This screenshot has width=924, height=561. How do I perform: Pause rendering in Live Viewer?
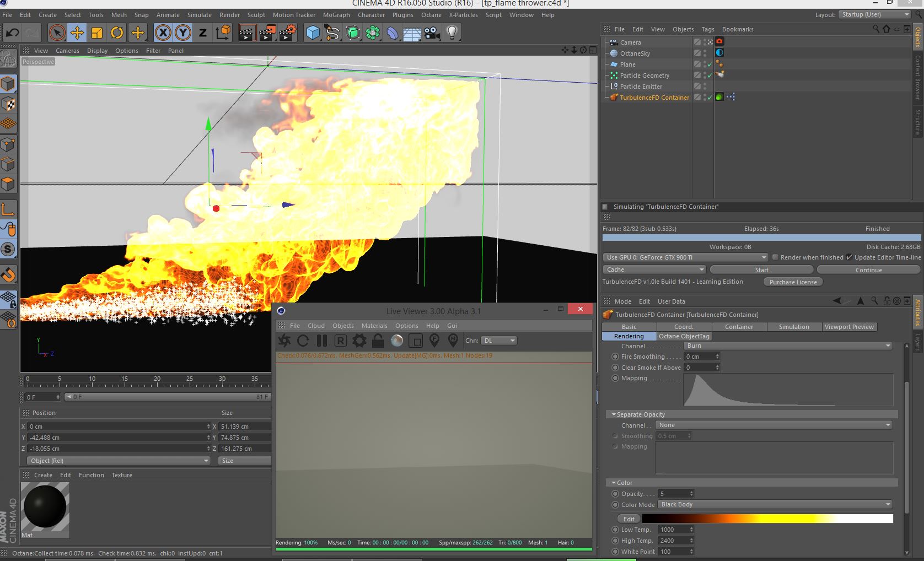[x=322, y=341]
